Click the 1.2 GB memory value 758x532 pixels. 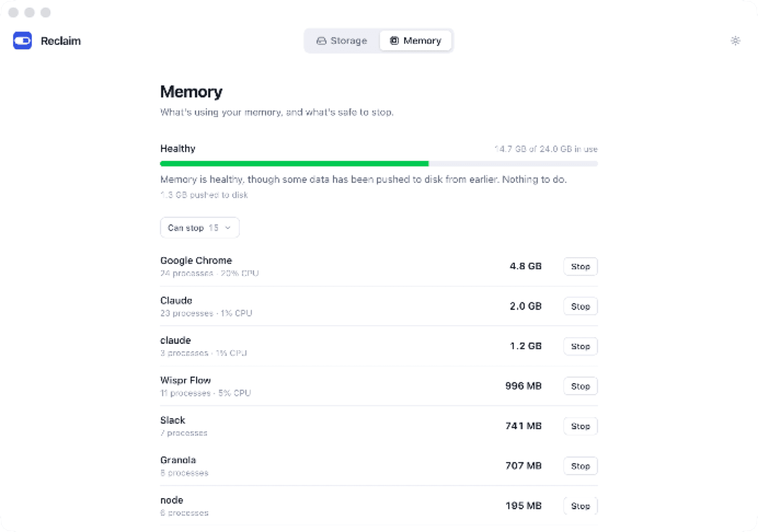point(526,346)
